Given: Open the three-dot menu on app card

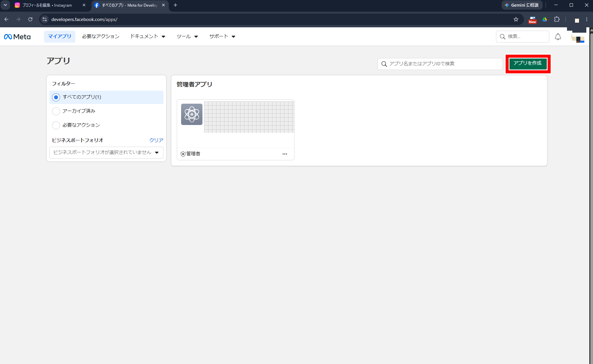Looking at the screenshot, I should click(x=285, y=154).
